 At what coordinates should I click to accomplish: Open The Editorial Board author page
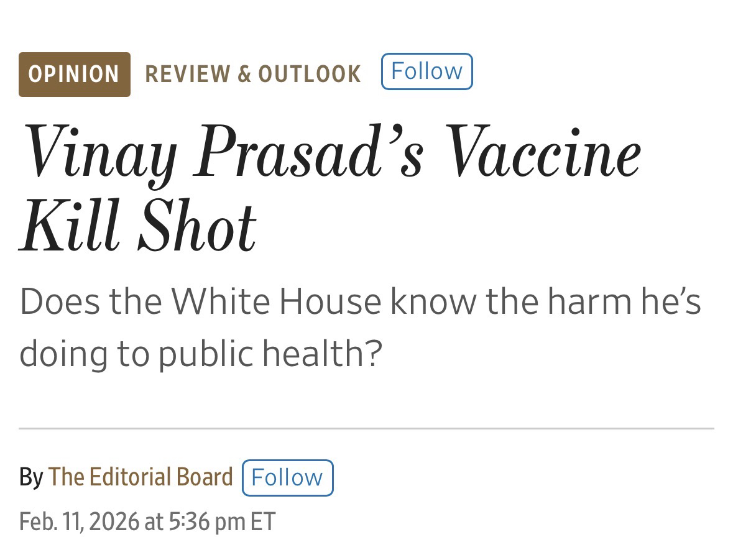141,477
